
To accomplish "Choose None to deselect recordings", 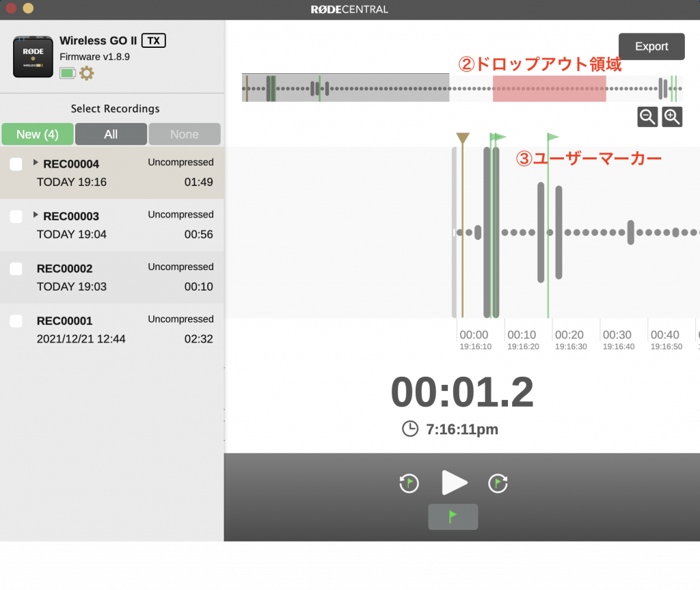I will pyautogui.click(x=185, y=134).
